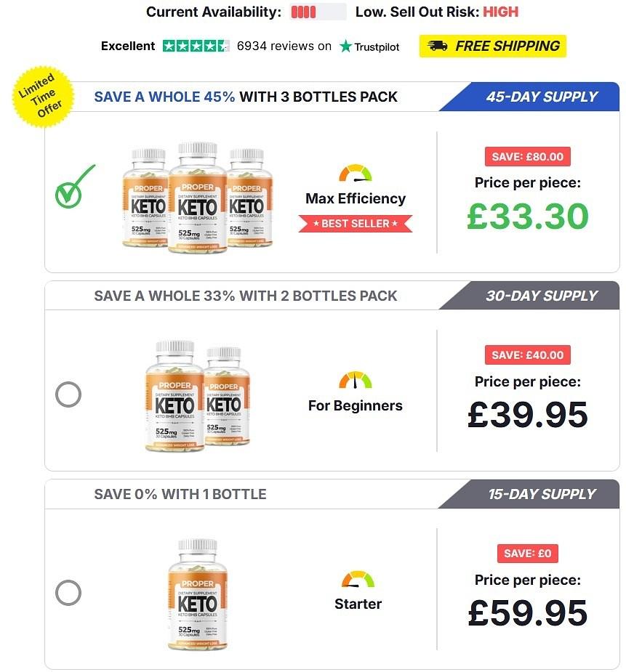Open the 6934 reviews link

(x=284, y=46)
